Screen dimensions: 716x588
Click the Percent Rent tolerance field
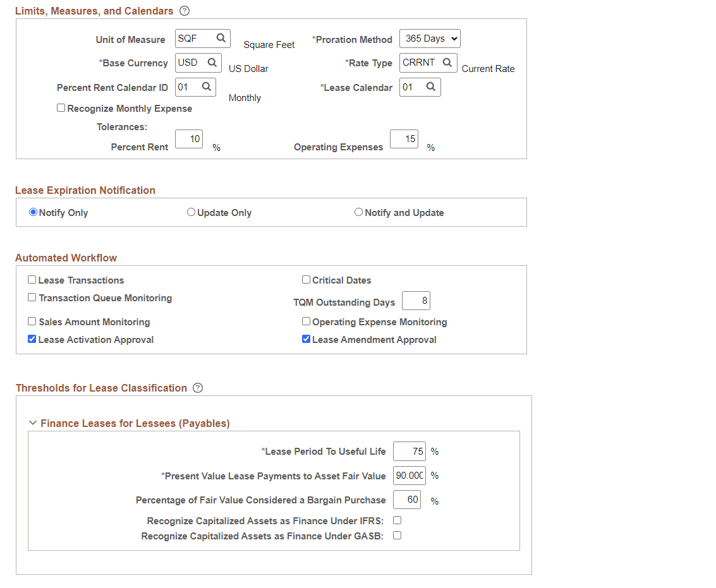tap(188, 139)
